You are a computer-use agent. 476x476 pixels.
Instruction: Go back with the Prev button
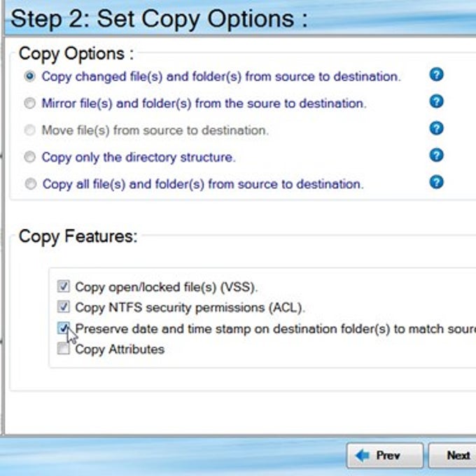tap(384, 456)
